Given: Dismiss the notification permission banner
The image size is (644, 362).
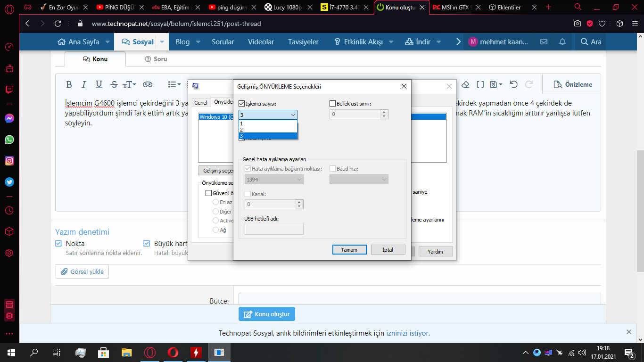Looking at the screenshot, I should click(x=629, y=332).
